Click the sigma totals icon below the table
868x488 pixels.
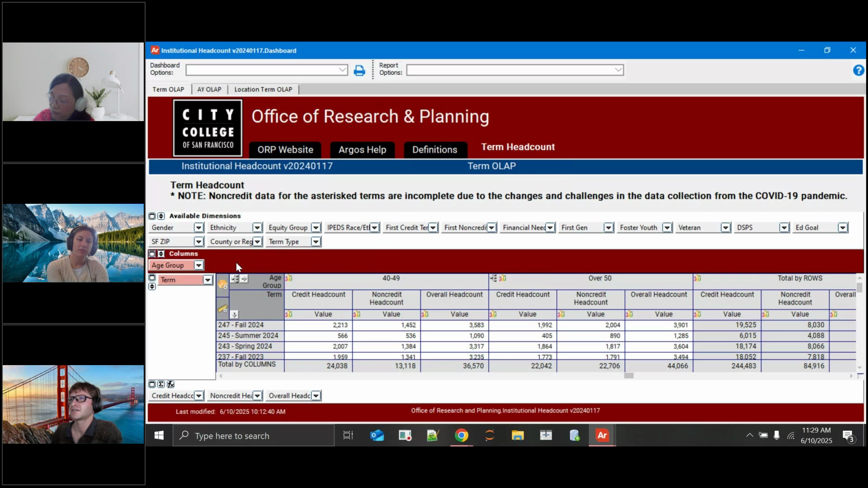(161, 384)
